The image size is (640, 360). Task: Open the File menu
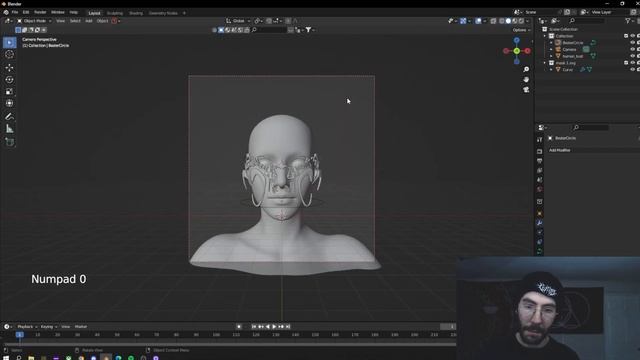15,13
